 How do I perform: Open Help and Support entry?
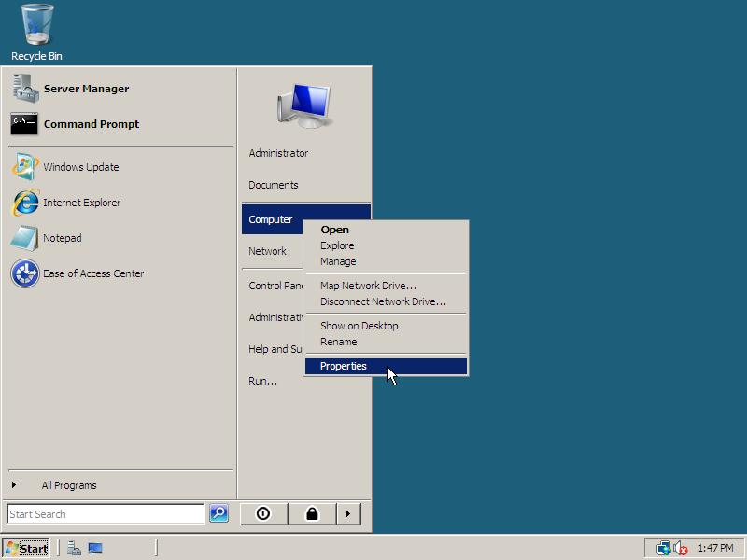click(x=275, y=349)
